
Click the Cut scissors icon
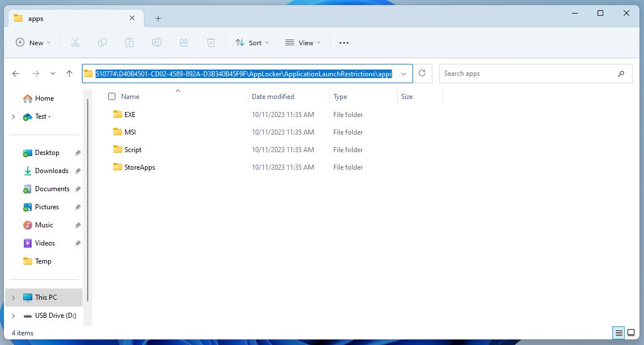75,42
